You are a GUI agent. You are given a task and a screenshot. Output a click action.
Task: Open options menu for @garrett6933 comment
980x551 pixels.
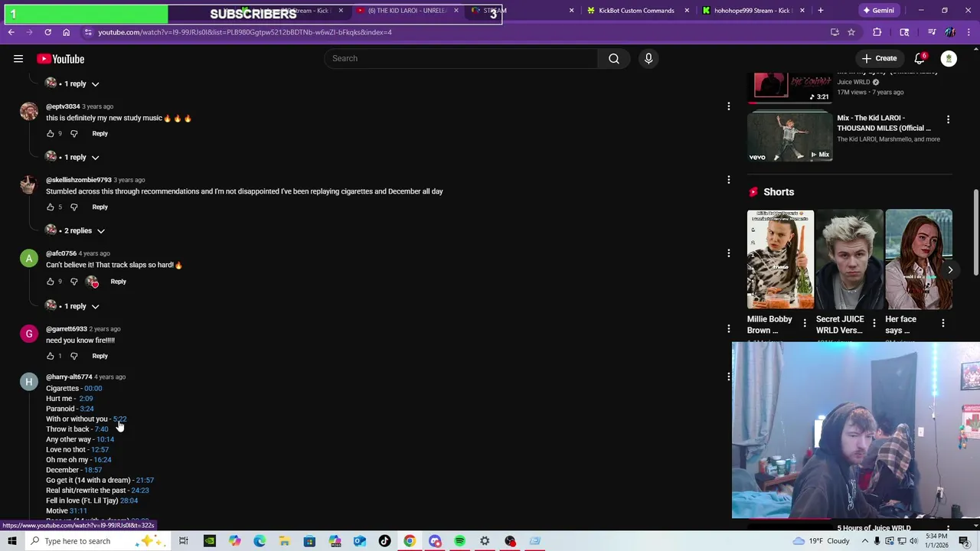[x=728, y=329]
